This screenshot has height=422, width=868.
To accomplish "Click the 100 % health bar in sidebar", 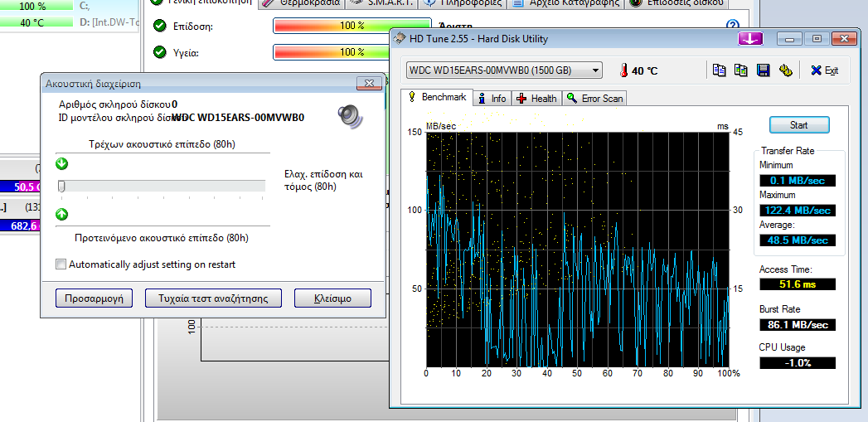I will [x=36, y=7].
